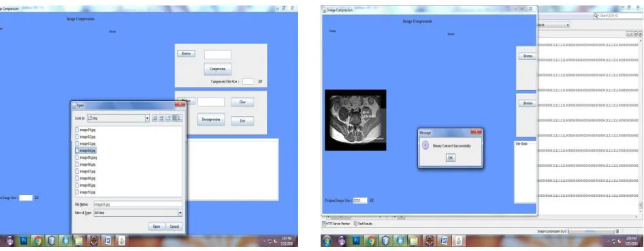Click upper Browse button in the Message dialog's window
The height and width of the screenshot is (251, 644).
tap(528, 56)
